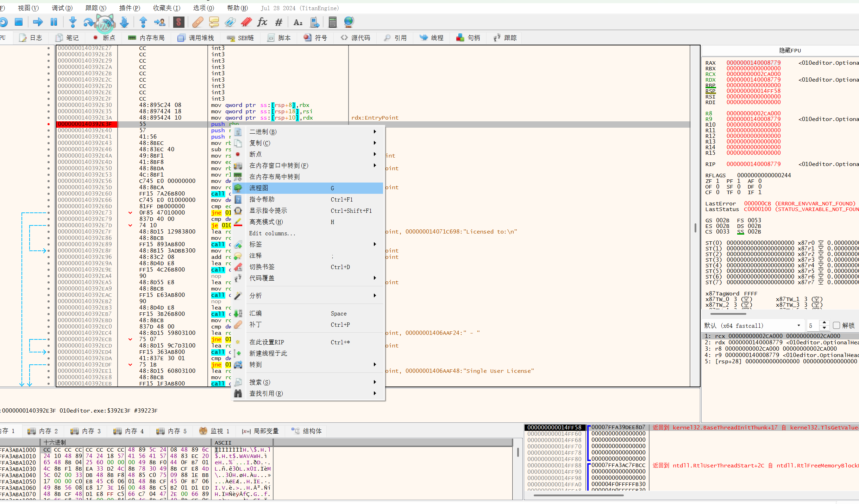Click the Step Into toolbar icon
The width and height of the screenshot is (859, 504).
(73, 22)
